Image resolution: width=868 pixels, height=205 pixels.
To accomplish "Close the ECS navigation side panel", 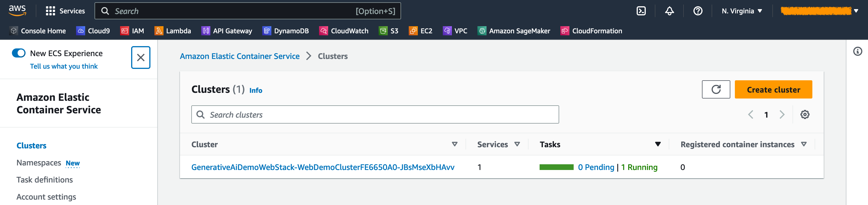I will point(141,58).
